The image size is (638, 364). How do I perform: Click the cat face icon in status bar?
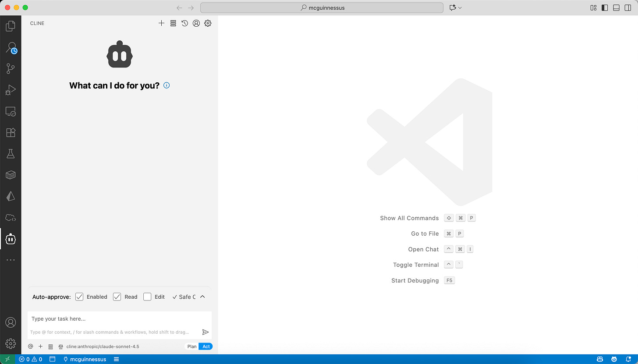coord(614,359)
